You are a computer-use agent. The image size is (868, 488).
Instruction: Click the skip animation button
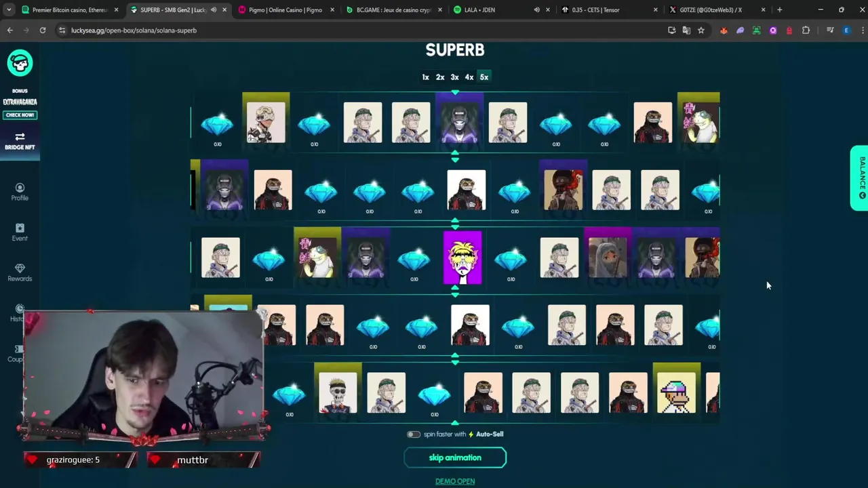point(455,458)
